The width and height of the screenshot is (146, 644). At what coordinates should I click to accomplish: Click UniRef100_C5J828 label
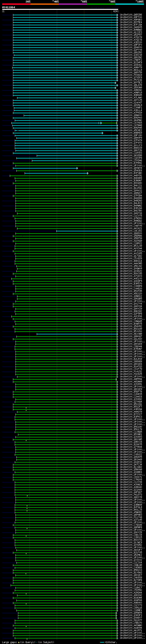click(x=131, y=259)
